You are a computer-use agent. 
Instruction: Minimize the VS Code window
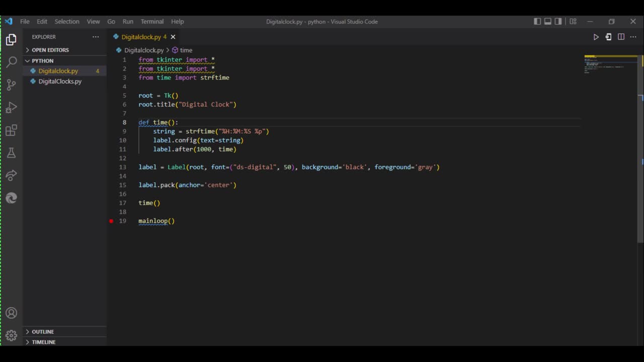point(590,21)
